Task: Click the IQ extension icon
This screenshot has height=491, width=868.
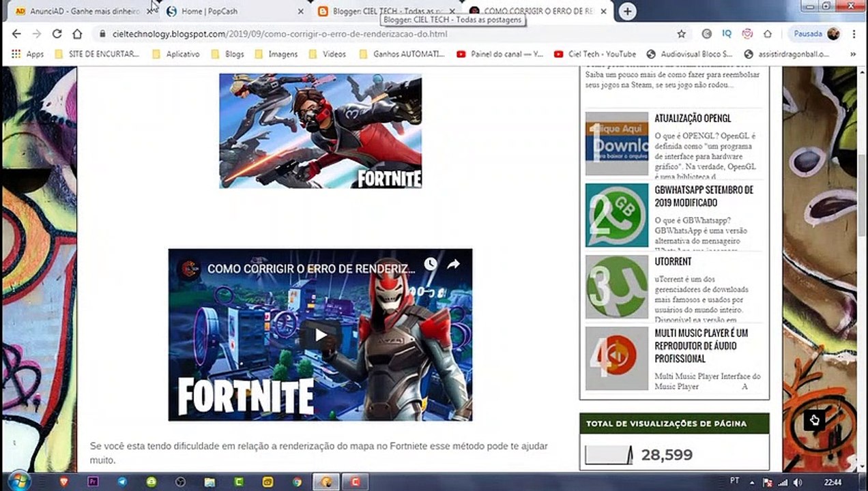Action: (x=727, y=33)
